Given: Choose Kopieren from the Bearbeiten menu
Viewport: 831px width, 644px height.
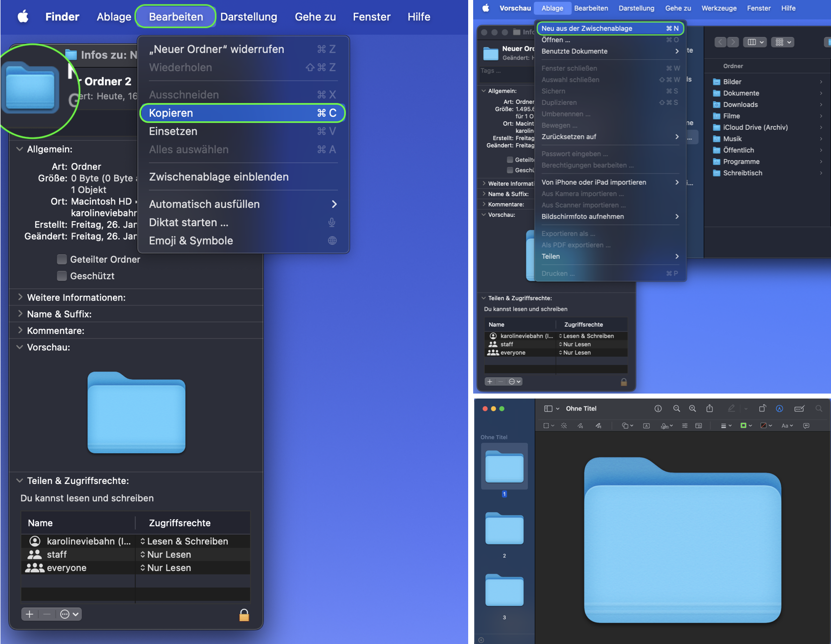Looking at the screenshot, I should coord(243,113).
